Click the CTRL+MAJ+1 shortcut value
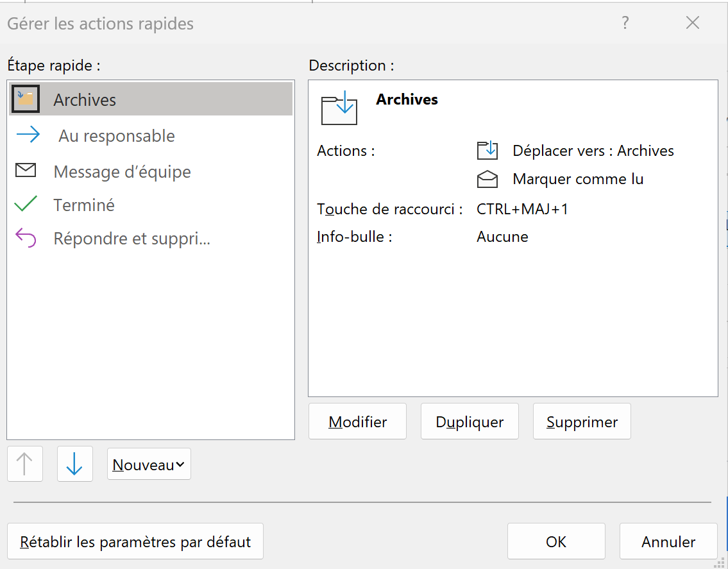 point(522,209)
